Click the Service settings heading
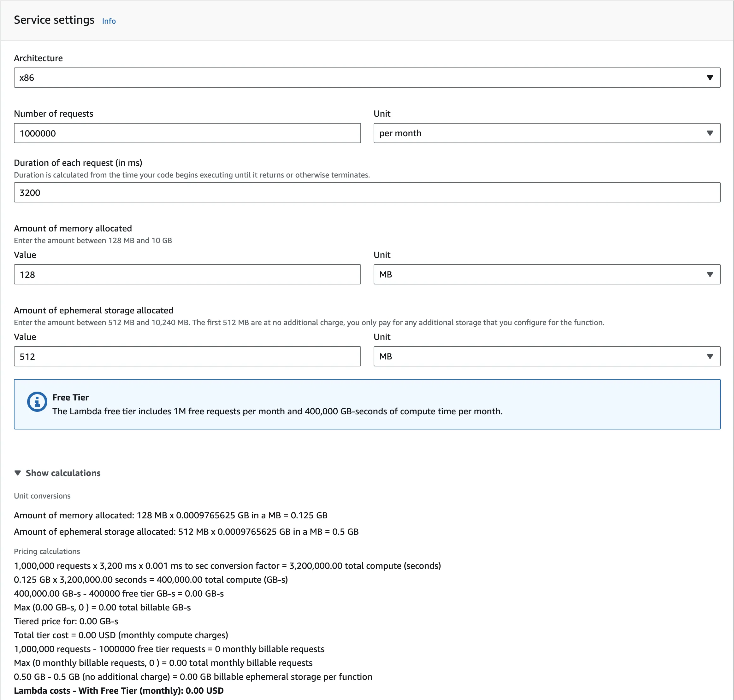This screenshot has width=734, height=700. pos(54,20)
